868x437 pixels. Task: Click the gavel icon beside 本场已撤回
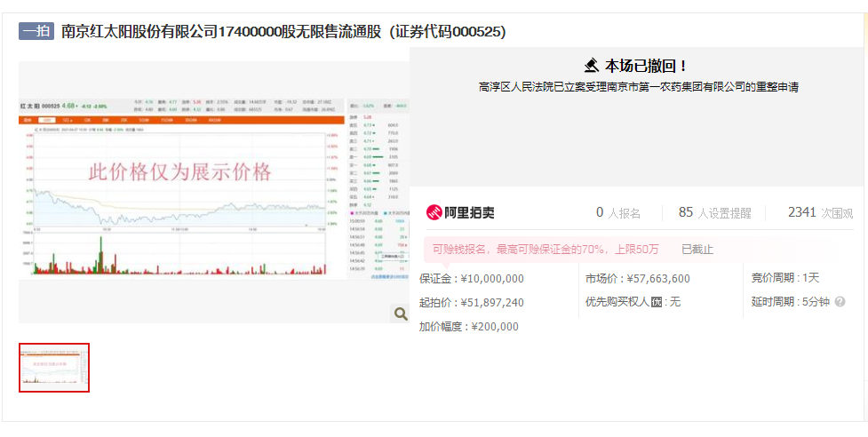click(x=592, y=66)
